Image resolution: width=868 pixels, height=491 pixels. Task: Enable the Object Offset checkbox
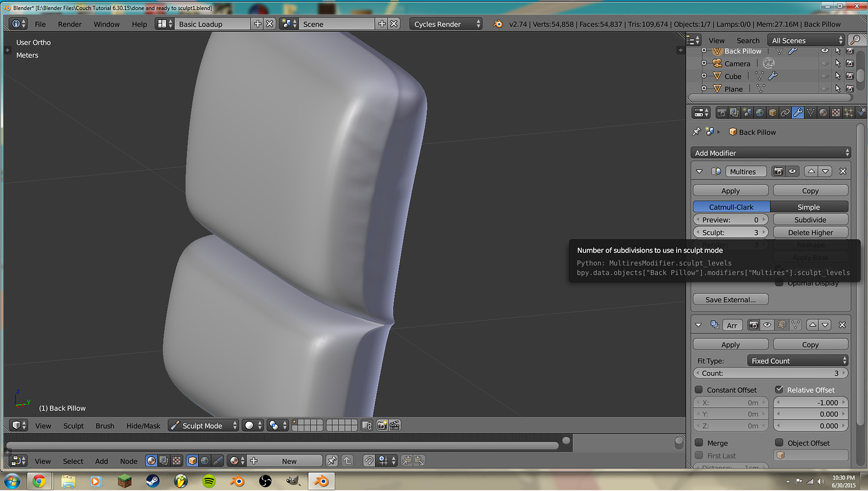779,443
